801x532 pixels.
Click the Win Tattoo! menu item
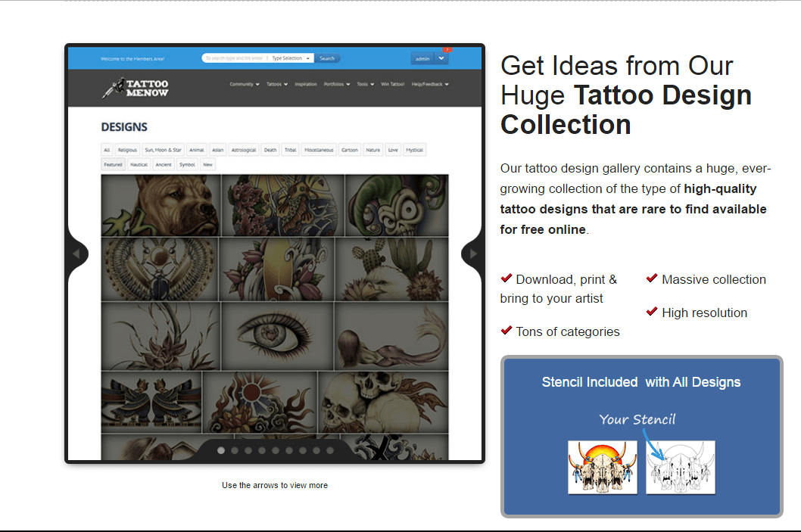pos(393,85)
